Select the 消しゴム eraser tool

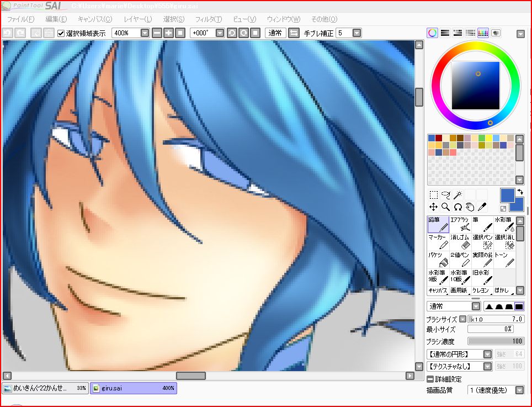point(460,242)
